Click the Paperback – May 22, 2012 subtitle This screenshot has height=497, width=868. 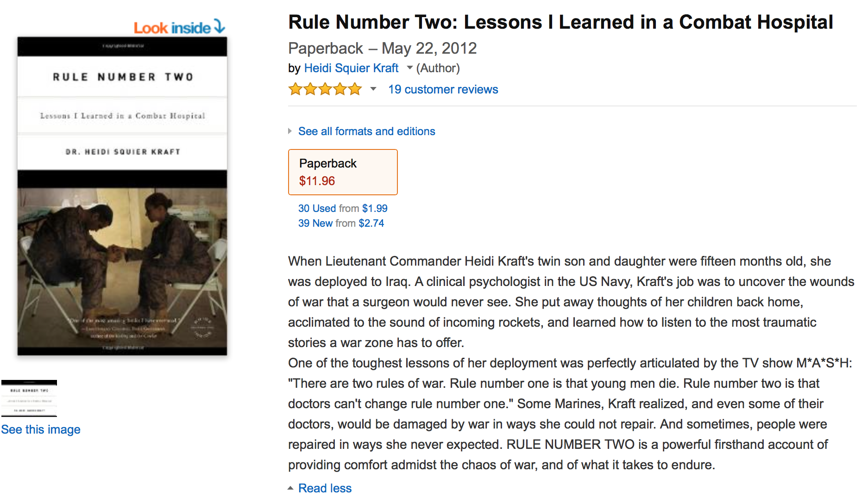point(382,48)
